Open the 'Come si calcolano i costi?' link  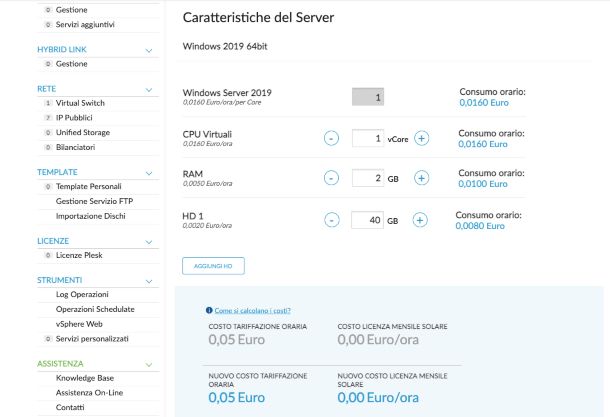pyautogui.click(x=252, y=310)
